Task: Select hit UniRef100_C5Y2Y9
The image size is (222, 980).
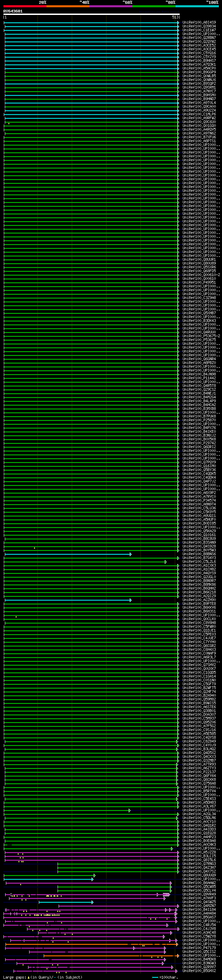Action: [199, 57]
